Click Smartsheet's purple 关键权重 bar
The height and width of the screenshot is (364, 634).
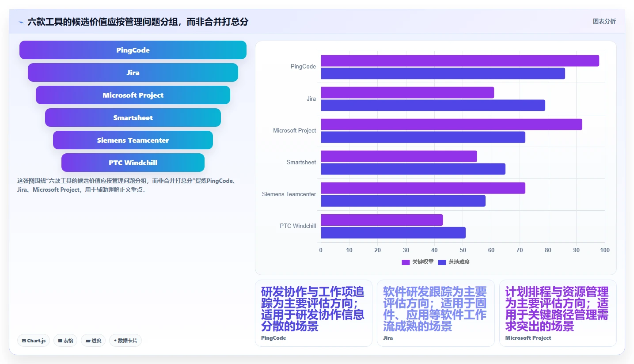(x=399, y=156)
